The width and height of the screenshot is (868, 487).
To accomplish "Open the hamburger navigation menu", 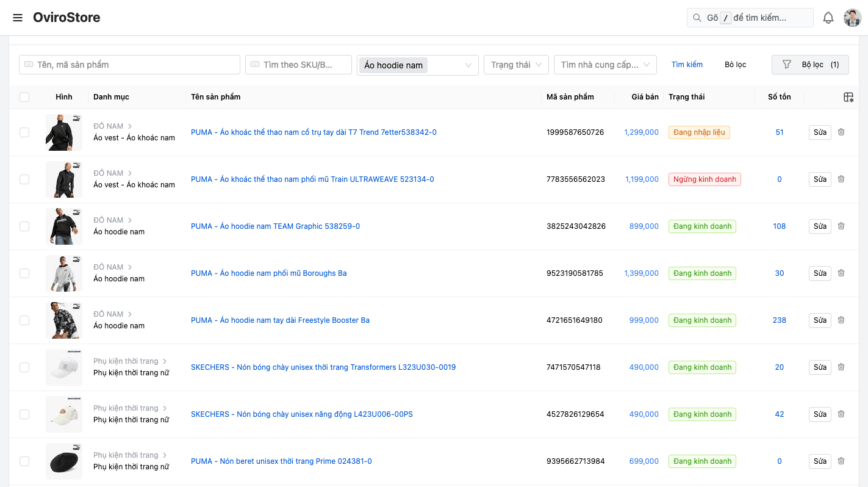I will click(x=18, y=18).
